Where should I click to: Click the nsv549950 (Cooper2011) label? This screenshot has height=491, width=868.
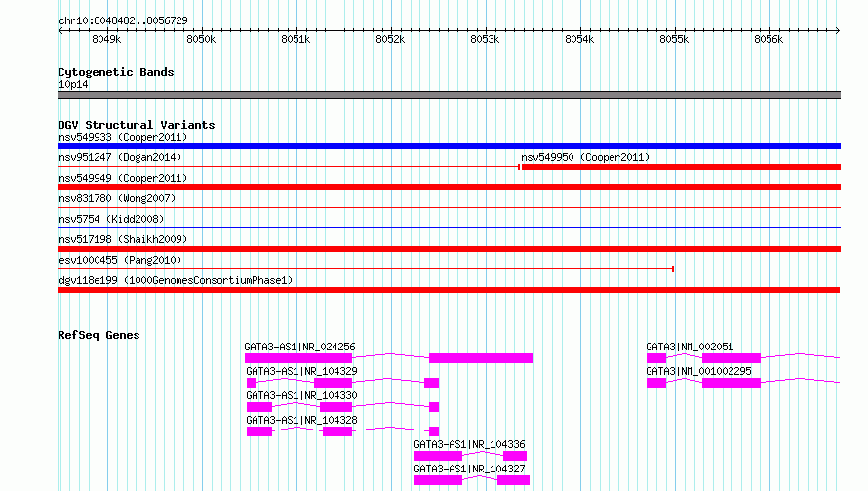(585, 157)
